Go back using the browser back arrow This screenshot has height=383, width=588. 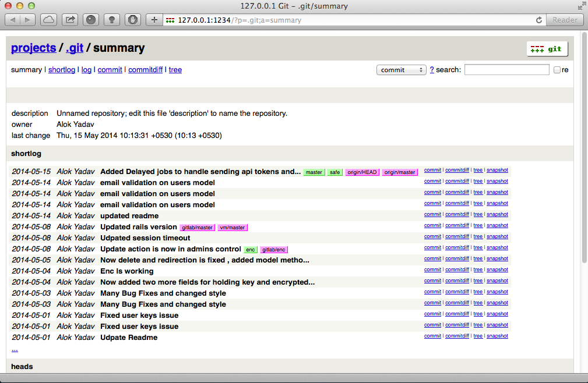click(13, 20)
